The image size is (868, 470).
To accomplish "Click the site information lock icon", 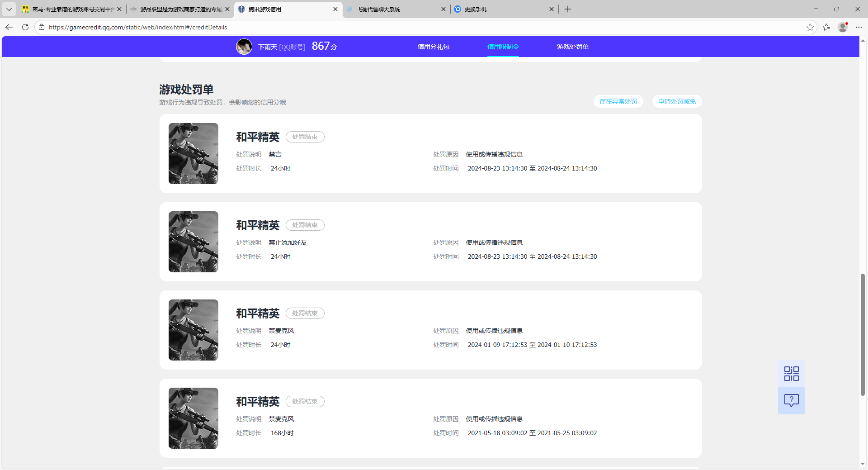I will pyautogui.click(x=41, y=27).
